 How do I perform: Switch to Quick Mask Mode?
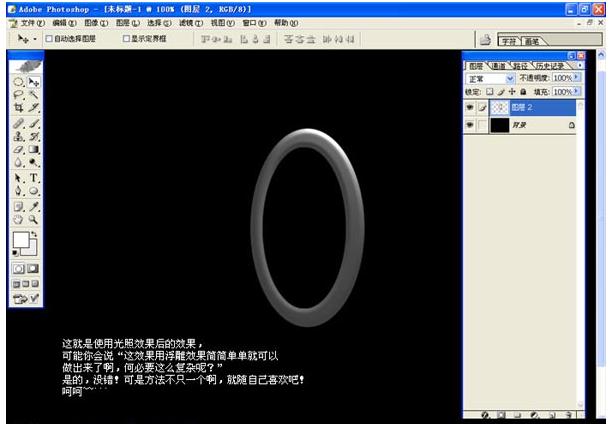34,269
